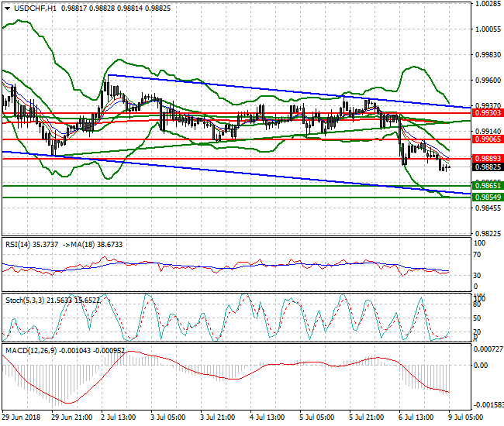Screen dimensions: 504x426
Task: Click 0.000727 on the MACD scale
Action: [488, 349]
